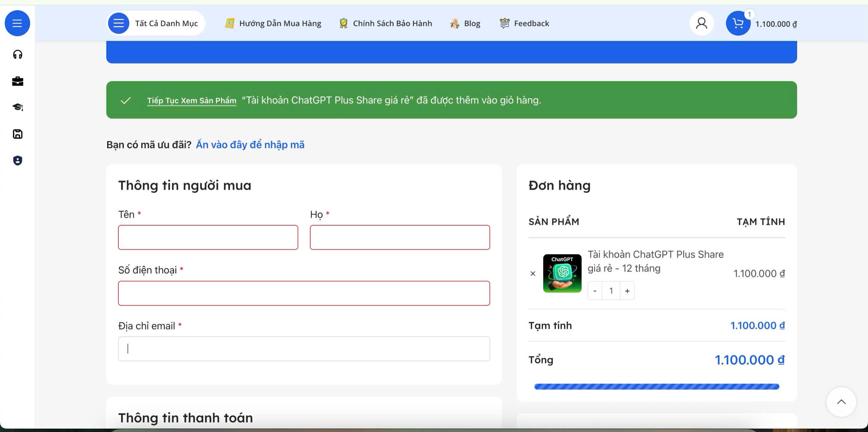Click Tiếp Tục Xem Sản Phẩm link
Viewport: 868px width, 432px height.
pos(192,100)
